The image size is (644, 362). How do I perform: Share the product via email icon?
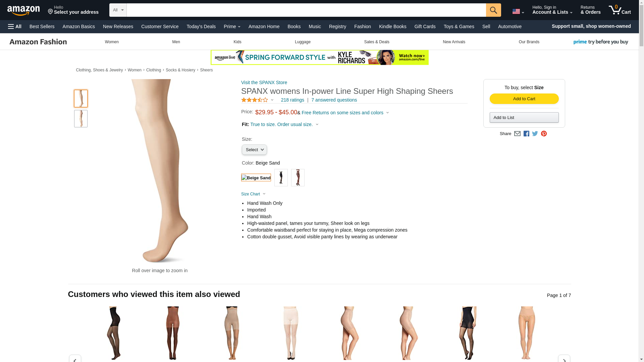click(517, 133)
